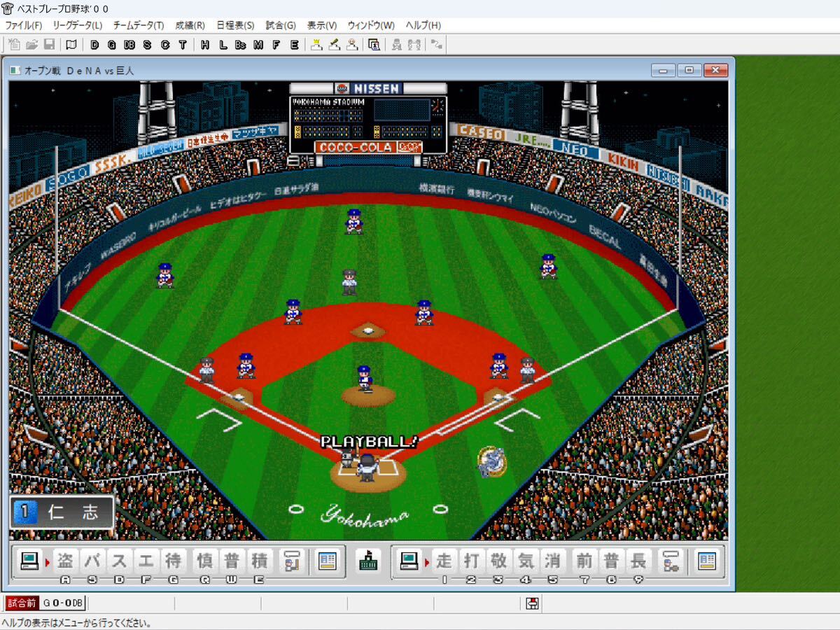This screenshot has width=840, height=630.
Task: Toggle the バ (bunt) offense tactic
Action: (x=93, y=561)
